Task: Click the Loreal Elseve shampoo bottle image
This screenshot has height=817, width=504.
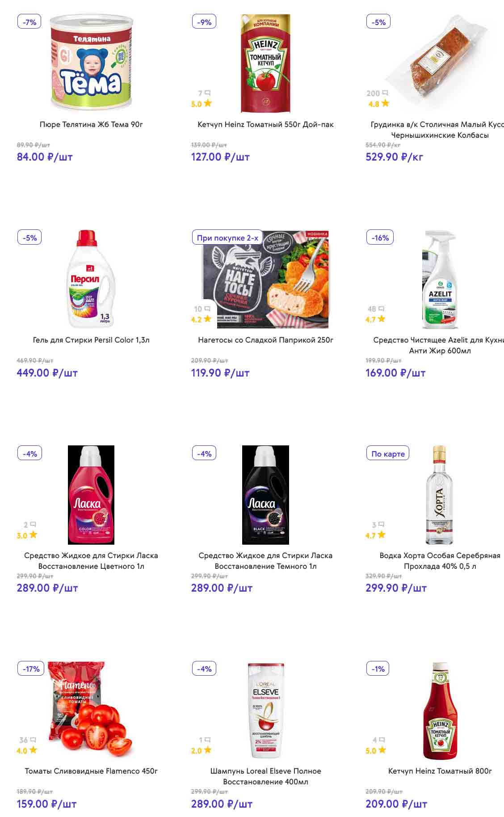Action: 265,710
